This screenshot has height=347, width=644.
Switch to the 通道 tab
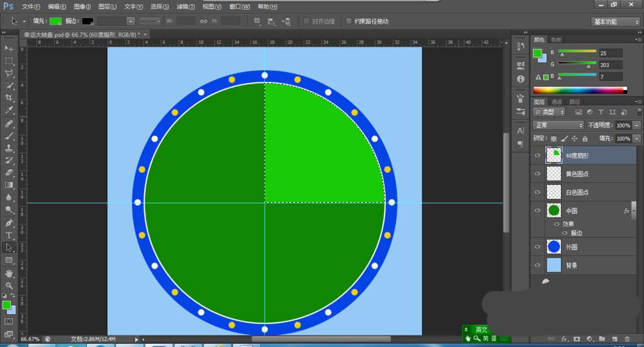(x=556, y=102)
